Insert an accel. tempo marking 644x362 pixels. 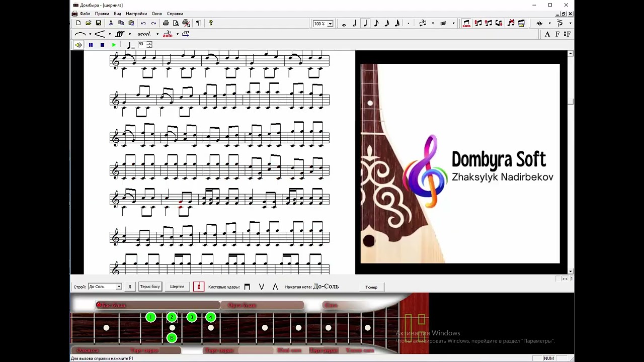(x=144, y=34)
